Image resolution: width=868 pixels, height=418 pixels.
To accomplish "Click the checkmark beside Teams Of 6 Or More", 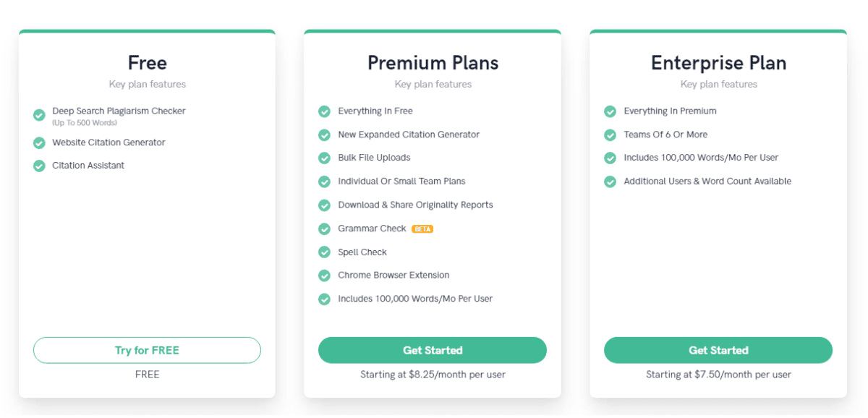I will [610, 135].
